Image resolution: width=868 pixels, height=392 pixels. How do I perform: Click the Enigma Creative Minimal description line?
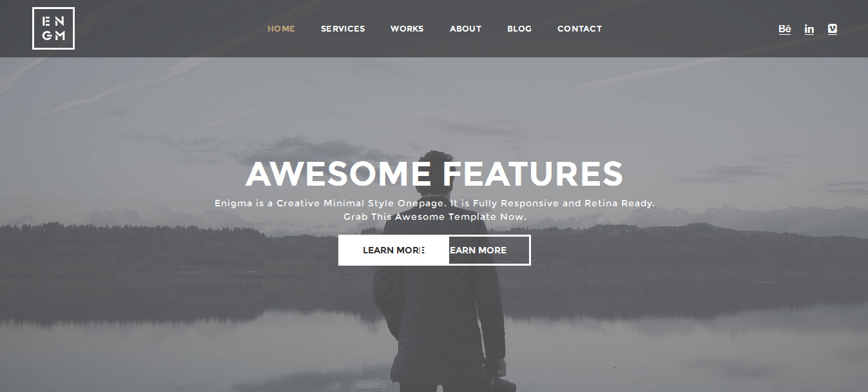pyautogui.click(x=434, y=203)
